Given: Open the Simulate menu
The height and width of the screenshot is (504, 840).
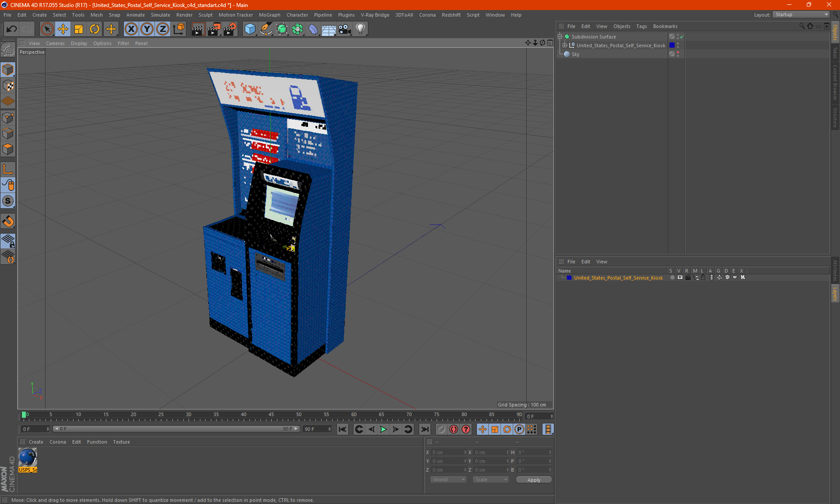Looking at the screenshot, I should point(160,15).
